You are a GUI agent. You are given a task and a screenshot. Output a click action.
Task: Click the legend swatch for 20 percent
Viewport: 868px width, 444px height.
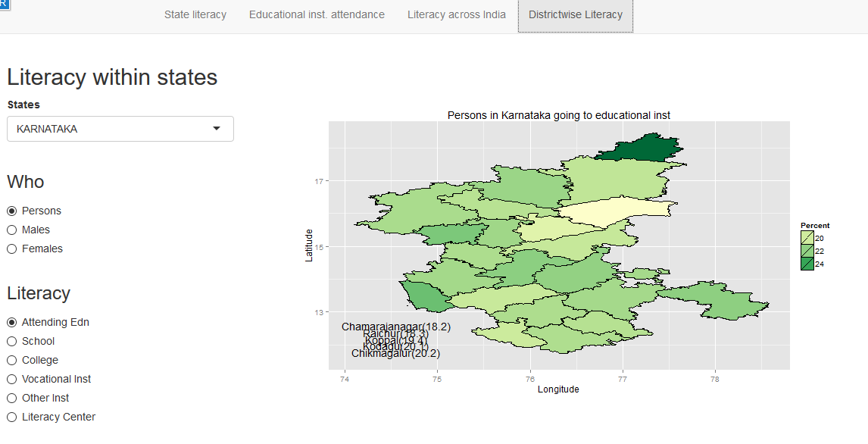[807, 238]
